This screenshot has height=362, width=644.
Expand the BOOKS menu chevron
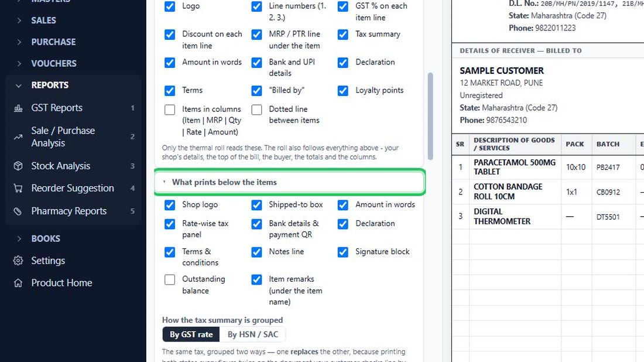pyautogui.click(x=19, y=239)
